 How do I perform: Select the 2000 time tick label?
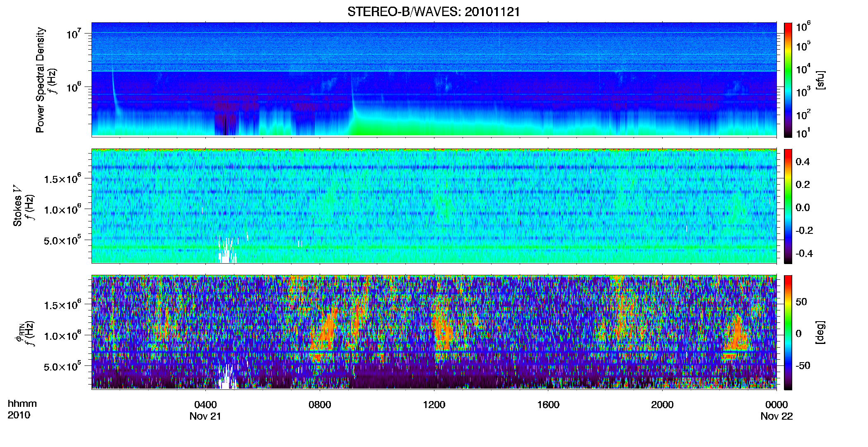point(662,404)
